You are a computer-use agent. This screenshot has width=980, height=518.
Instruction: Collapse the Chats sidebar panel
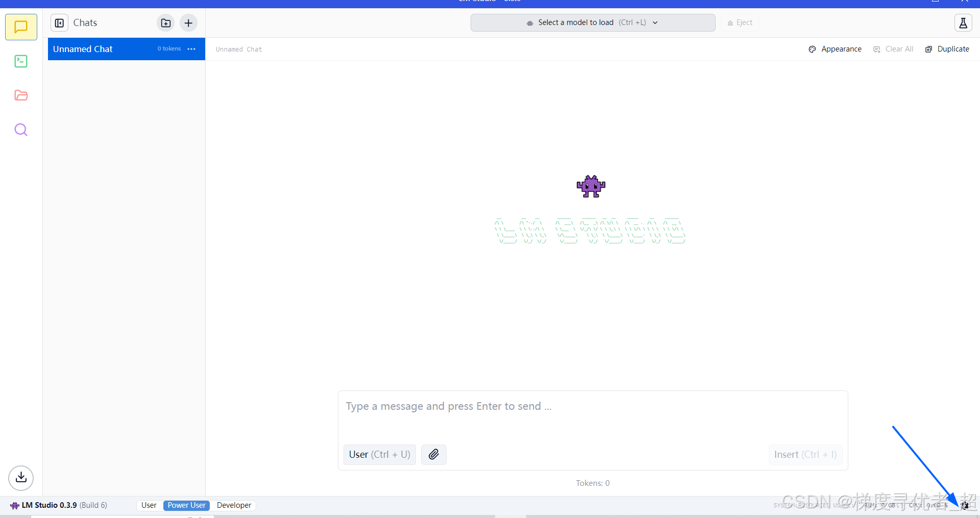[x=60, y=23]
